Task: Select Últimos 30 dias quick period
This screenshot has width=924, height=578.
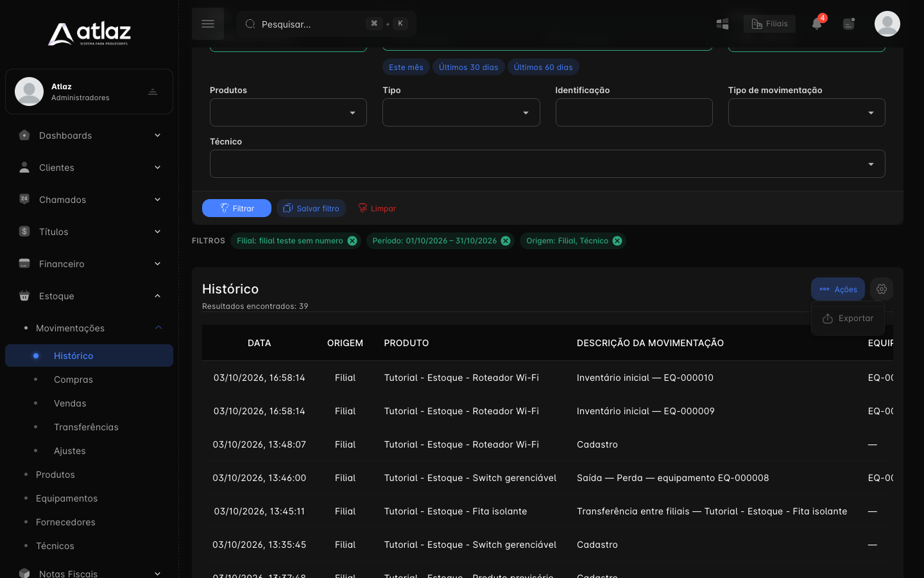Action: point(468,67)
